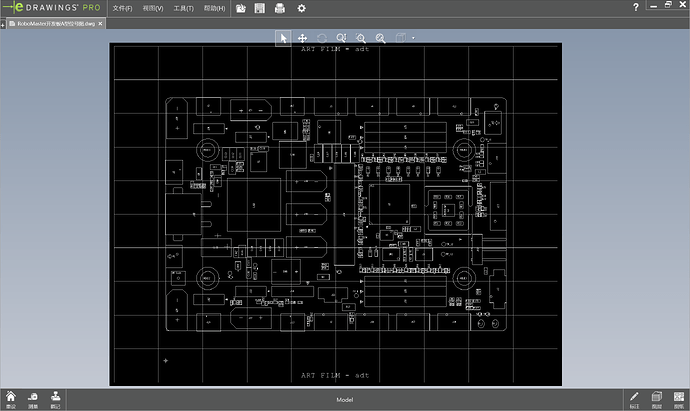Open the markup pencil tool at bottom right
The width and height of the screenshot is (690, 411).
(634, 398)
